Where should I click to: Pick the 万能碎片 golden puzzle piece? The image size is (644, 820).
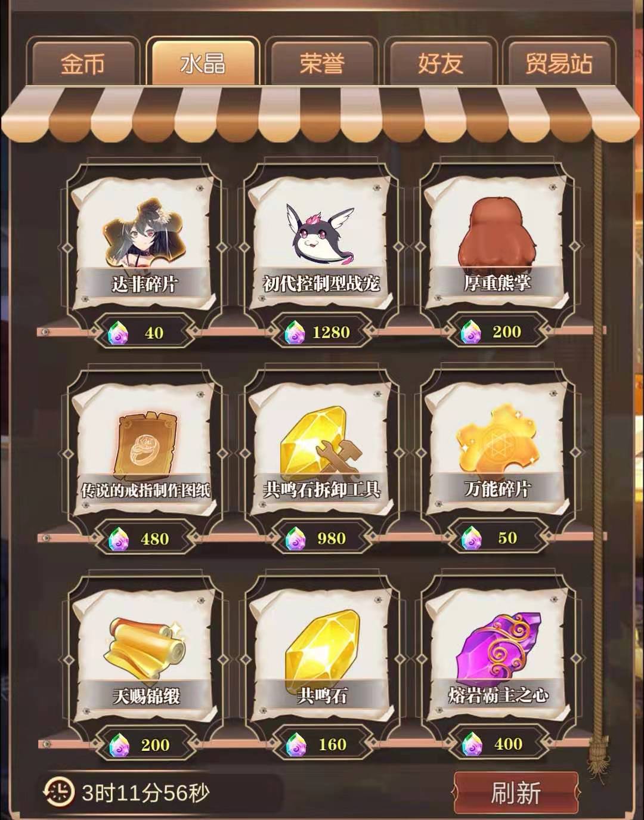(497, 441)
